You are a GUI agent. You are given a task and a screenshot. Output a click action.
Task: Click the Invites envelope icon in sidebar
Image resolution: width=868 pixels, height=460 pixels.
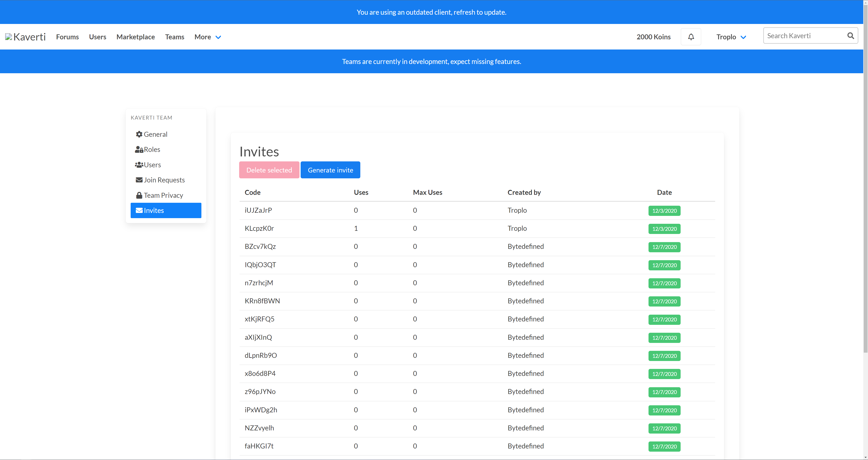139,210
